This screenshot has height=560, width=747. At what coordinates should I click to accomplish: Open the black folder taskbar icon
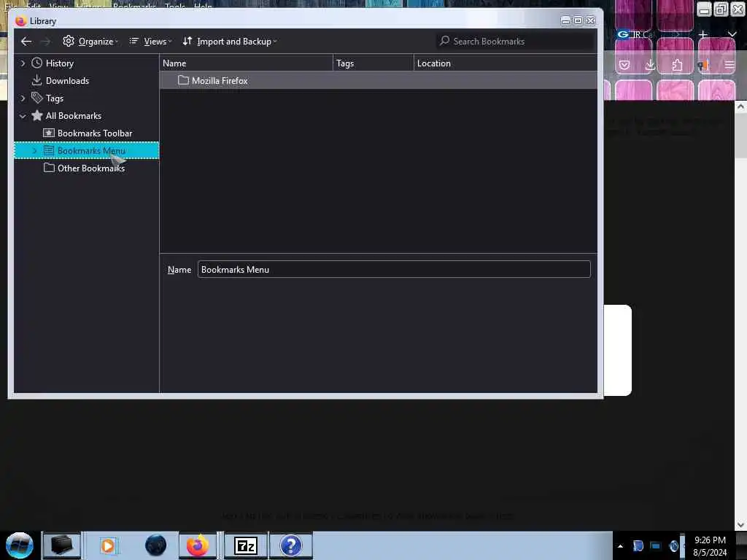[61, 545]
